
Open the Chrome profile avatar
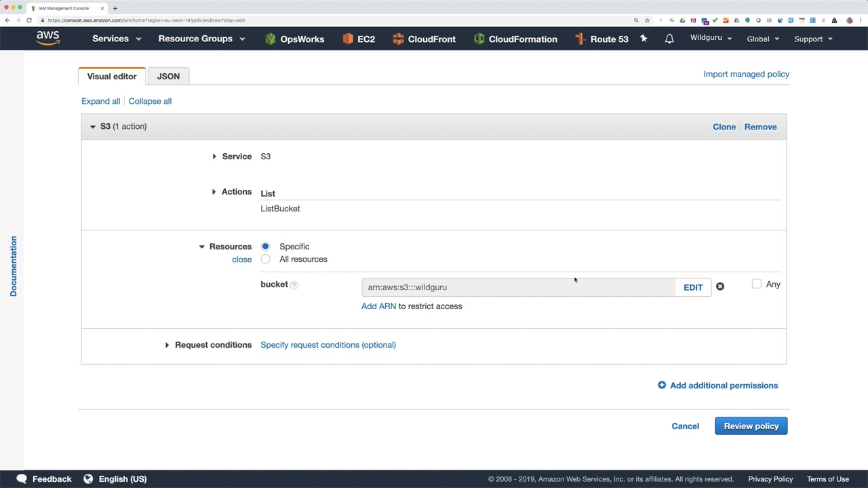pos(850,20)
